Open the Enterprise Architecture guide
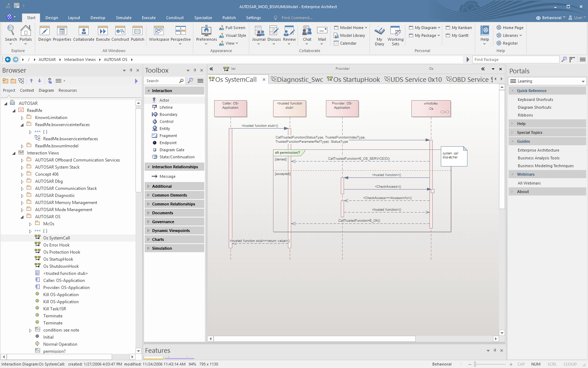Image resolution: width=588 pixels, height=368 pixels. (x=538, y=150)
